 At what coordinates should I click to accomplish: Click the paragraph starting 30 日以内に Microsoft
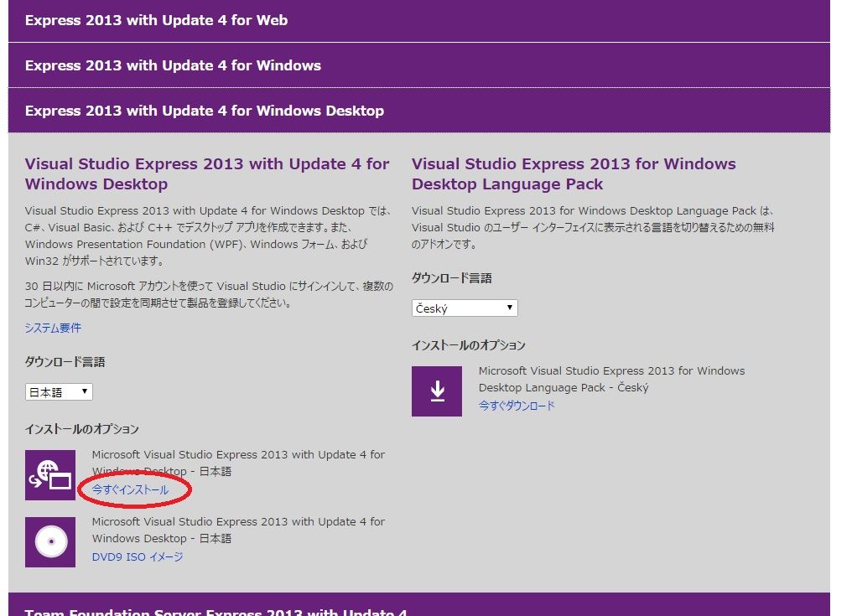[209, 294]
